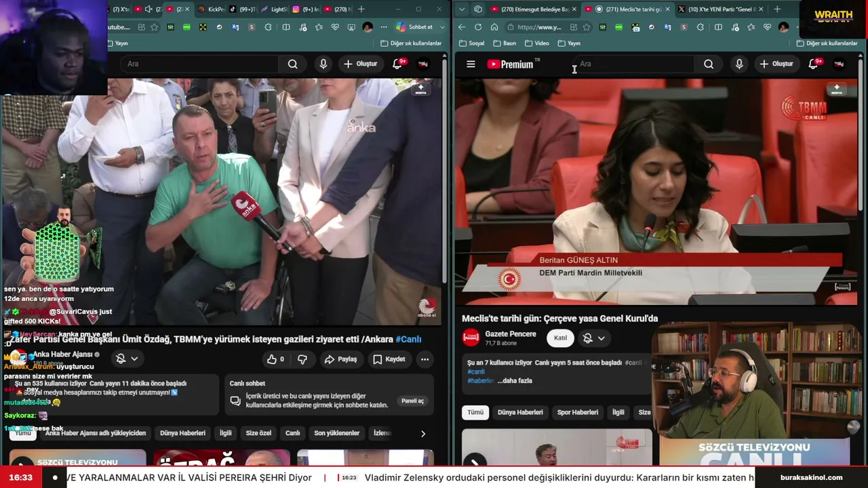This screenshot has width=868, height=488.
Task: Search with magnifier icon in right YouTube window
Action: point(709,64)
